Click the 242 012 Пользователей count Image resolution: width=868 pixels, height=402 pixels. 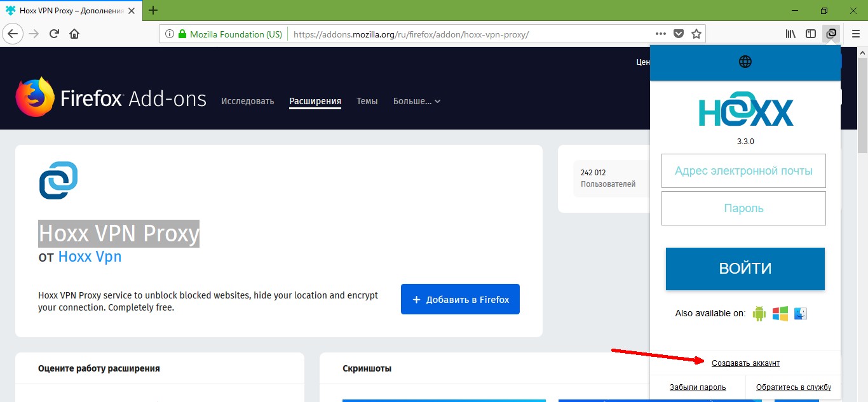point(608,178)
